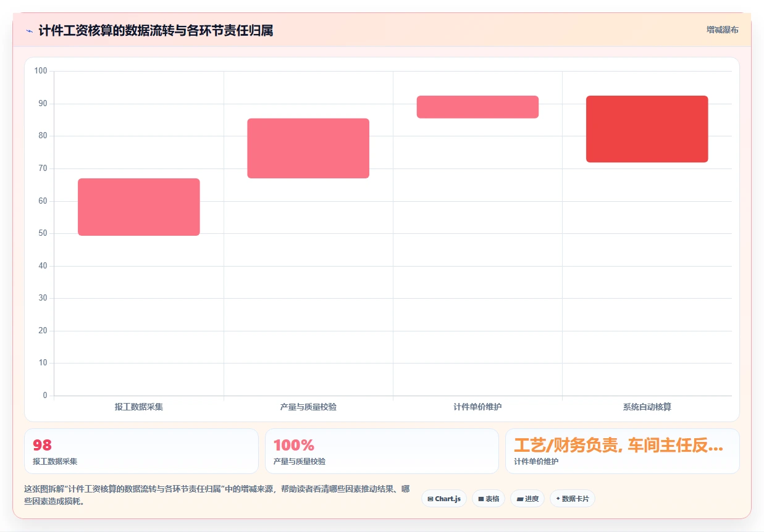
Task: Select the 产量与质量校验 waterfall bar
Action: tap(308, 148)
